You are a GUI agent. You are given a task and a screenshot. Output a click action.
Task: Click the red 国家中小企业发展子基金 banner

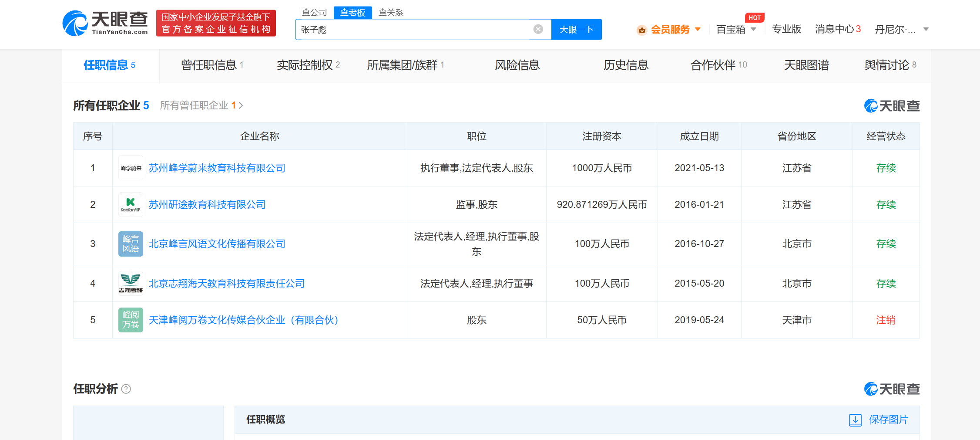coord(216,23)
